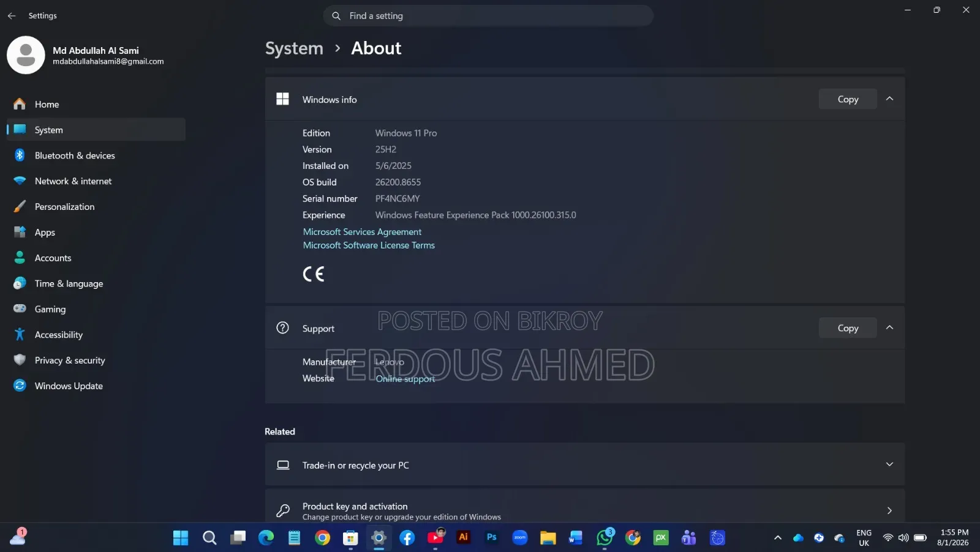Open Microsoft Store from the taskbar
This screenshot has height=552, width=980.
(350, 538)
